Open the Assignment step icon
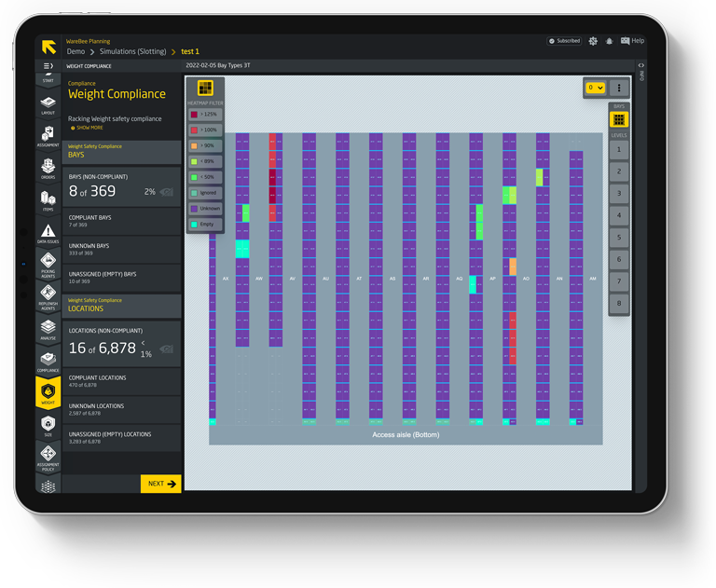716x588 pixels. coord(48,136)
